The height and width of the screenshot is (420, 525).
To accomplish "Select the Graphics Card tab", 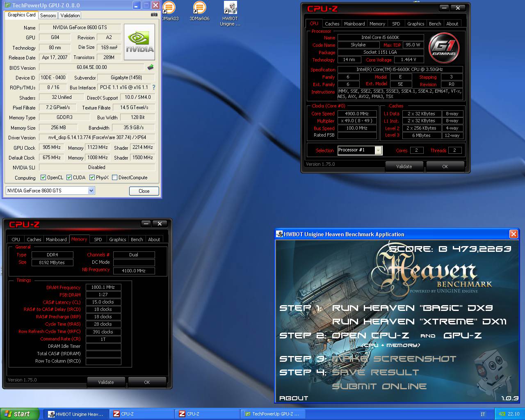I will click(22, 15).
